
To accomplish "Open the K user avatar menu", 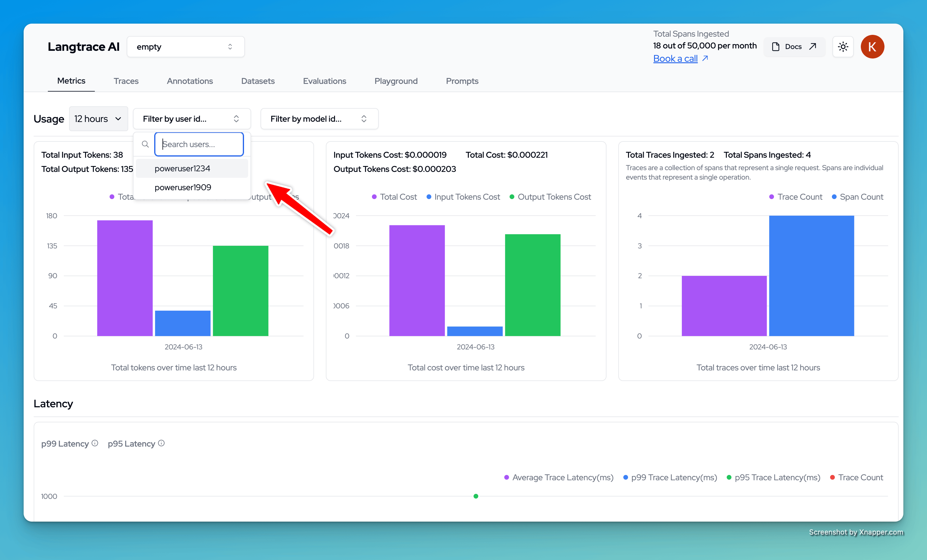I will coord(872,47).
